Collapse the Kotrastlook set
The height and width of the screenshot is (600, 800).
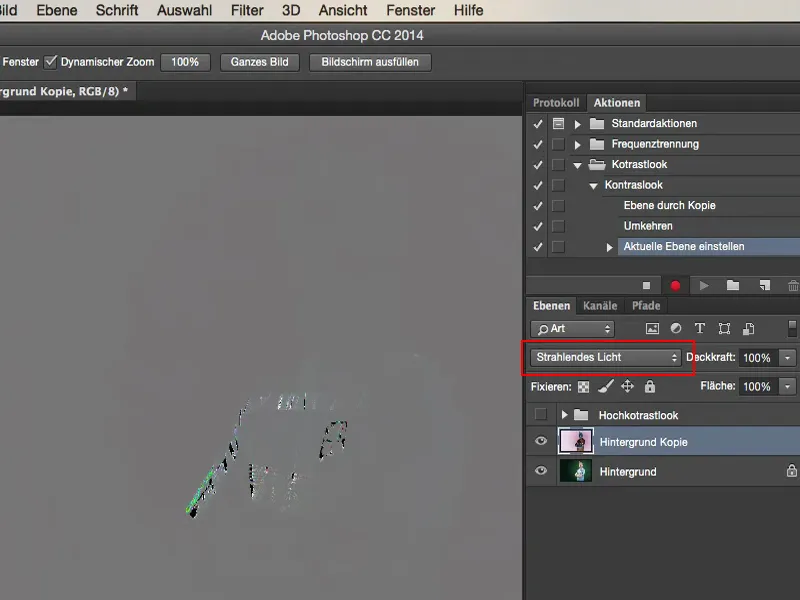point(578,165)
